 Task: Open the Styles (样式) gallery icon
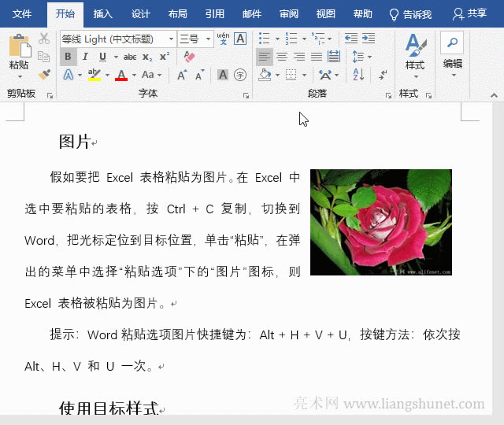click(414, 52)
